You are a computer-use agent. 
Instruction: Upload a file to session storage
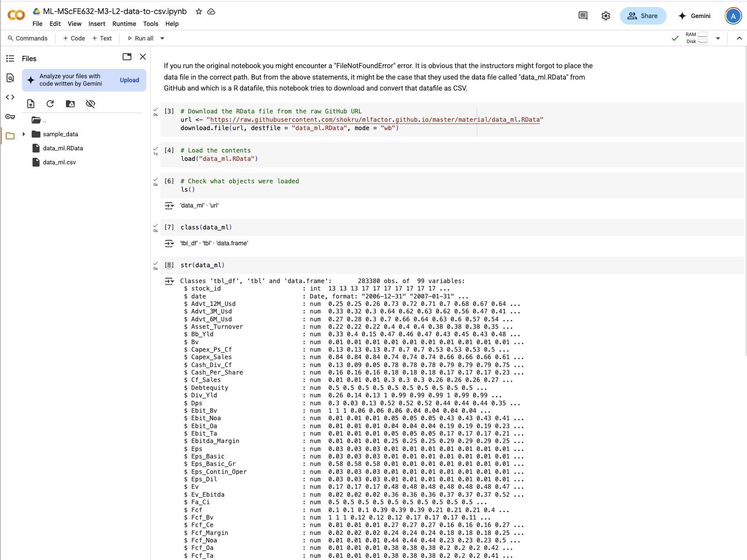click(x=31, y=104)
